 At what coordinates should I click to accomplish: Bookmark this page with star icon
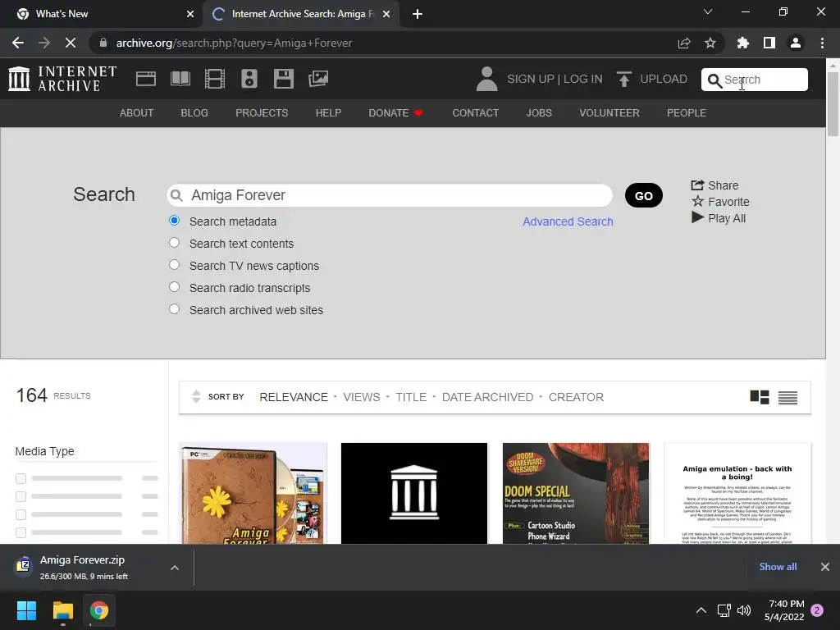pos(710,43)
